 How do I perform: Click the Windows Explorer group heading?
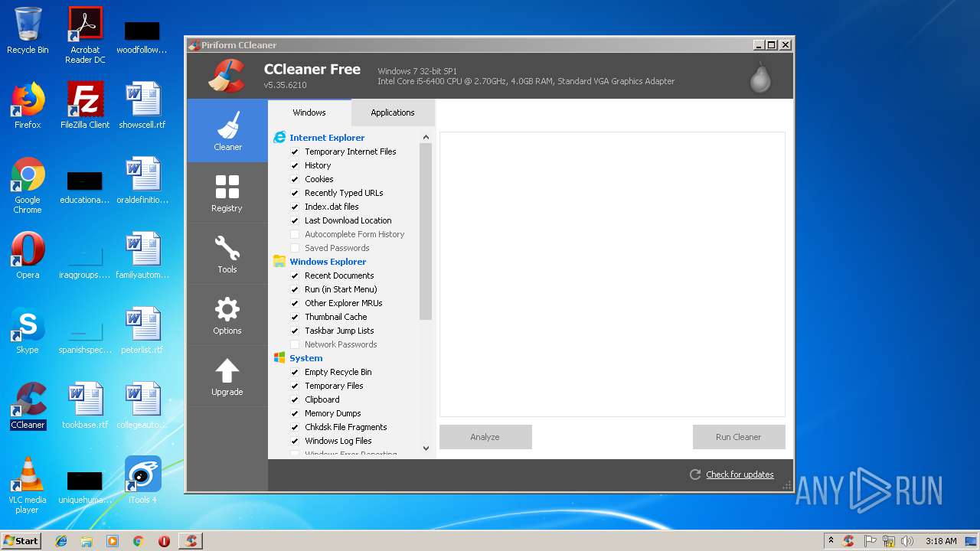point(328,262)
